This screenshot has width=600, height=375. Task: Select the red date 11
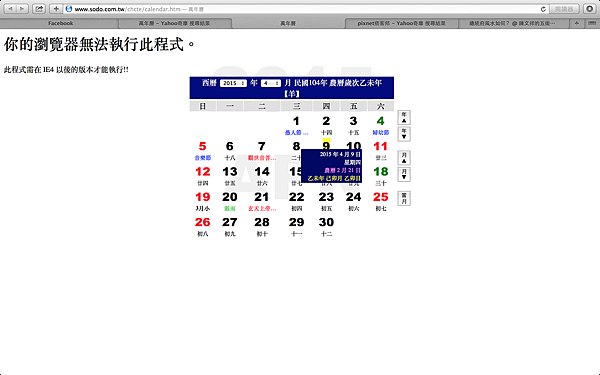[380, 147]
